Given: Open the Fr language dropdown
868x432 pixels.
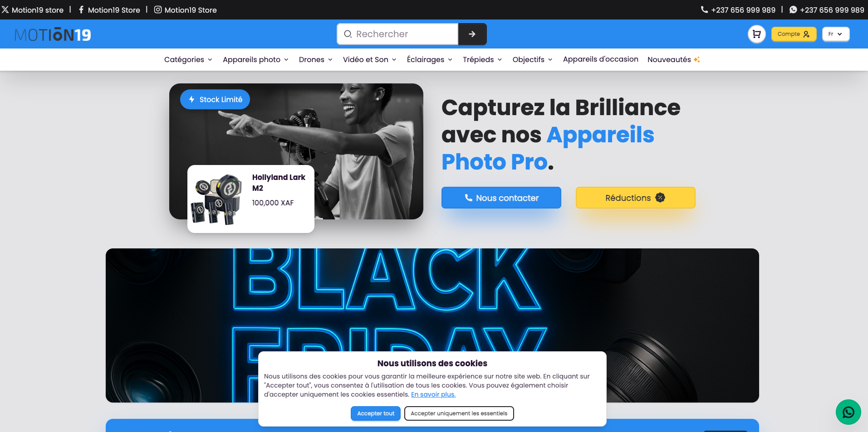Looking at the screenshot, I should tap(835, 34).
